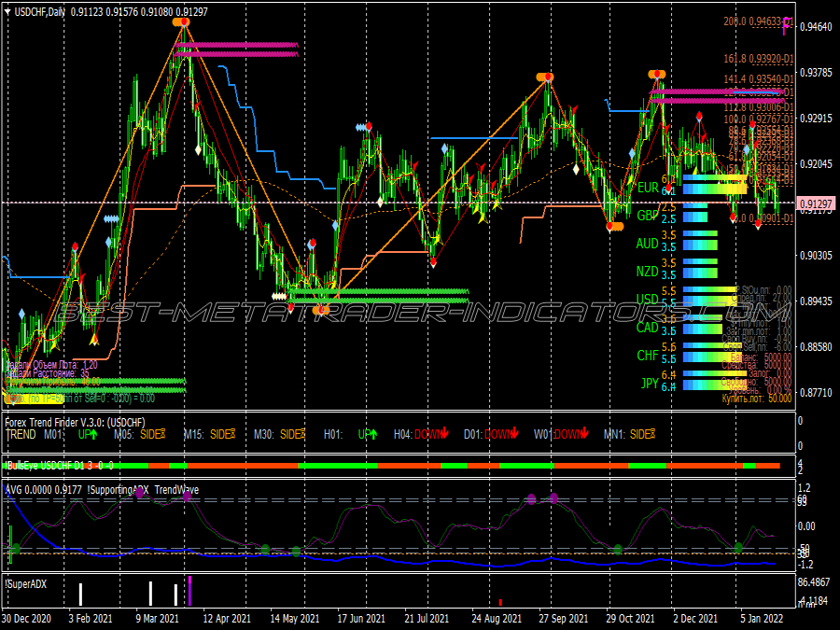Screen dimensions: 840x630
Task: Click the lower EUR strength gradient bar
Action: tap(715, 189)
